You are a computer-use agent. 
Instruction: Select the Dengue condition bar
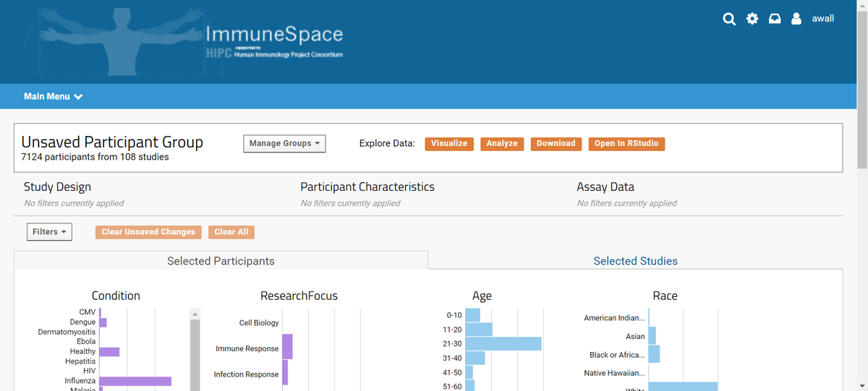pyautogui.click(x=103, y=322)
